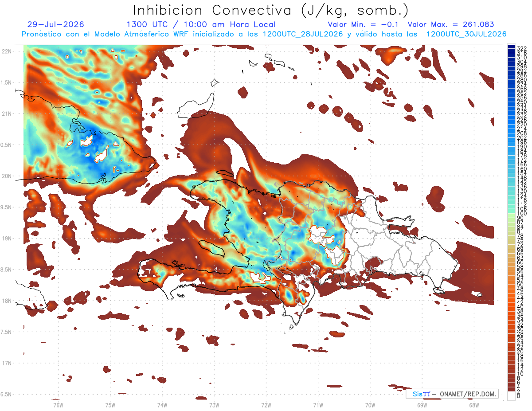Click the "22N" latitude label
The height and width of the screenshot is (411, 532).
pyautogui.click(x=7, y=51)
